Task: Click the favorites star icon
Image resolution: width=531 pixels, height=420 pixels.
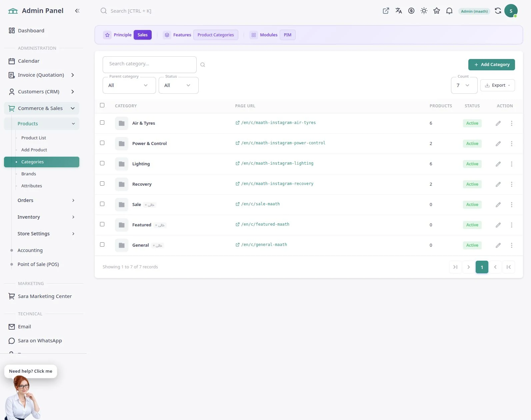Action: click(436, 11)
